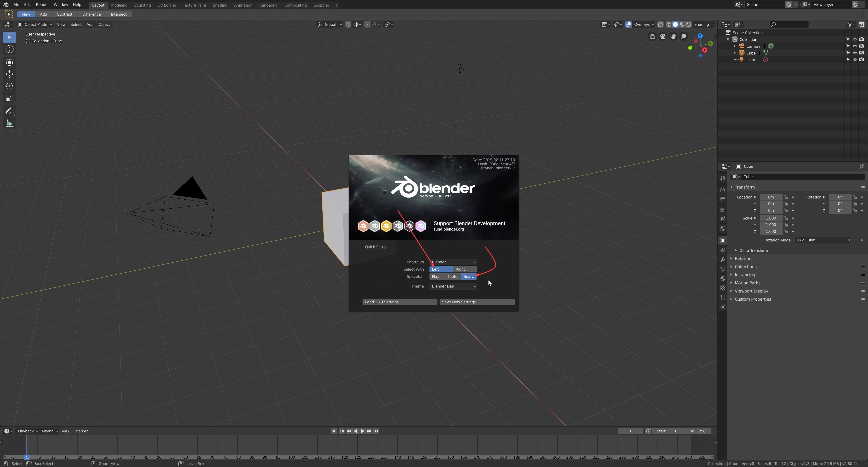Click the Blender logo menu icon
This screenshot has height=467, width=868.
(6, 5)
